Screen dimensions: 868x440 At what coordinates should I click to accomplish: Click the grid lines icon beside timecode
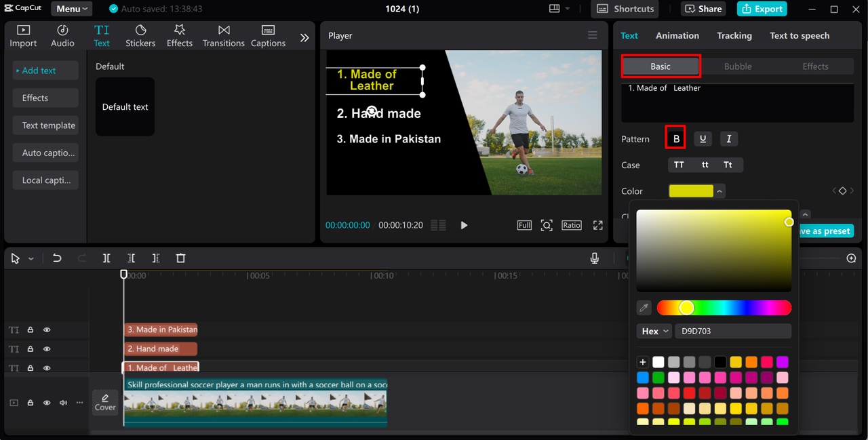[x=438, y=225]
